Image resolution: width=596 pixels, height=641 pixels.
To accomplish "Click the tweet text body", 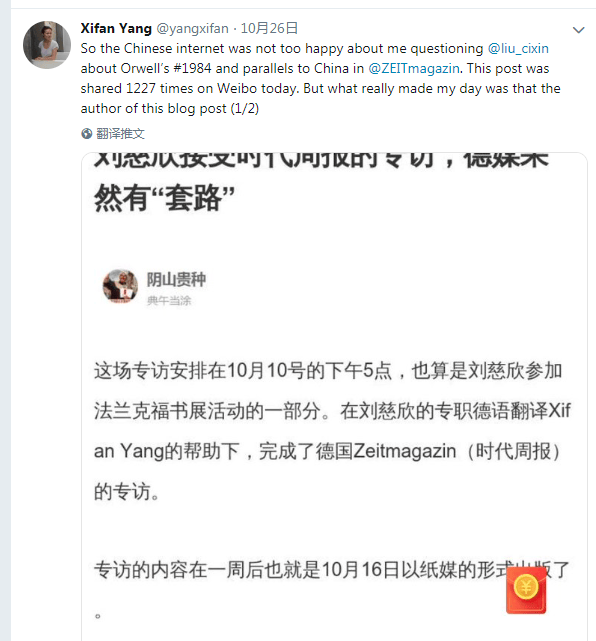I will coord(320,78).
